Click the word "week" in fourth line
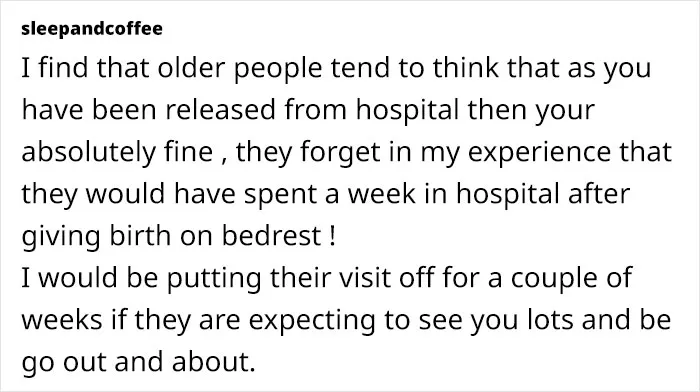 coord(382,194)
